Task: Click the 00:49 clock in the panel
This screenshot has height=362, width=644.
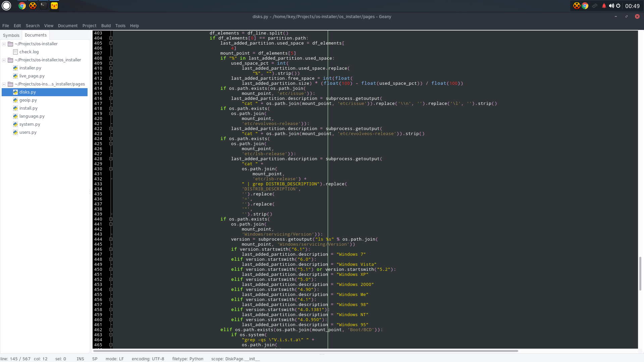Action: (x=632, y=6)
